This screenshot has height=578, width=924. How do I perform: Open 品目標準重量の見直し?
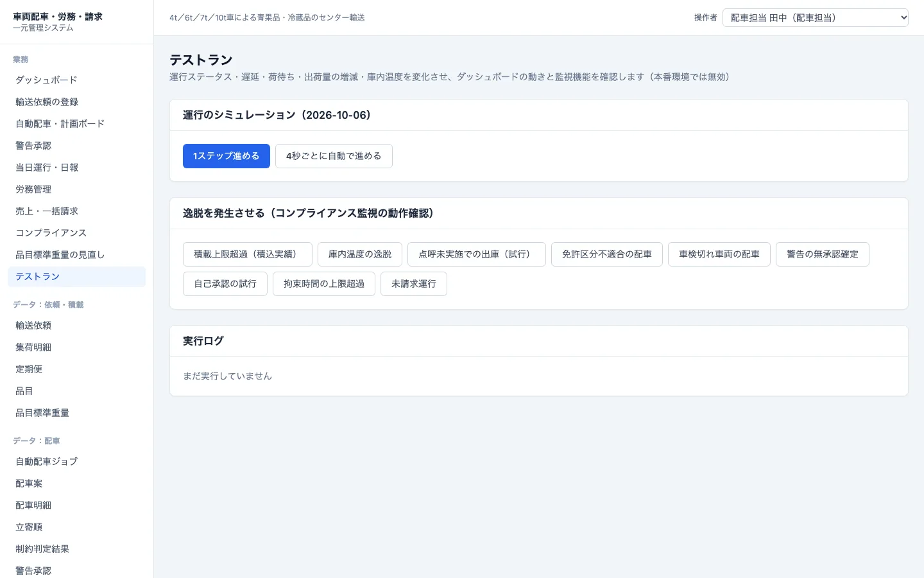pos(77,255)
